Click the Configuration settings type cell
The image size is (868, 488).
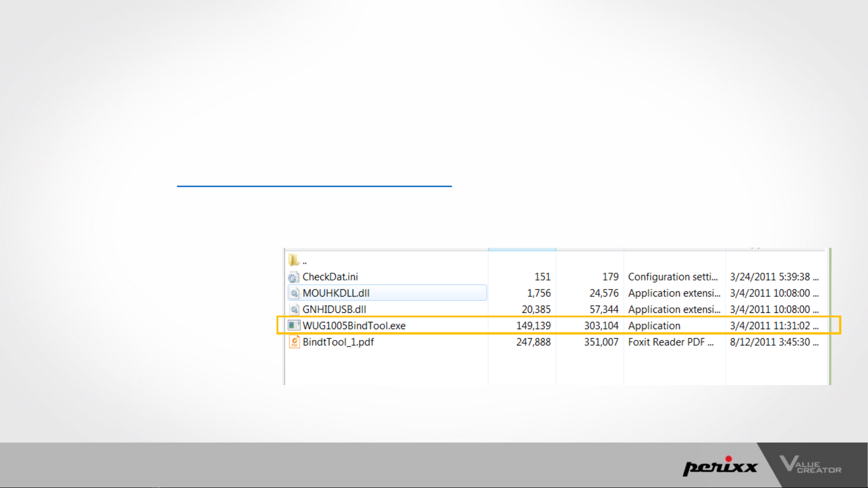[673, 277]
